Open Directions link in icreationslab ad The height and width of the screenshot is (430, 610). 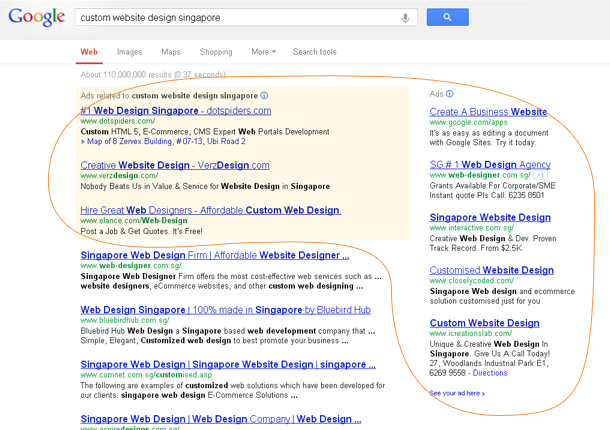click(x=490, y=373)
